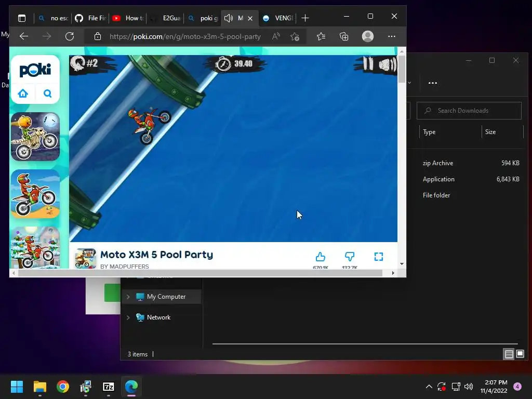
Task: Open the tab actions menu icon in Edge
Action: click(x=22, y=18)
